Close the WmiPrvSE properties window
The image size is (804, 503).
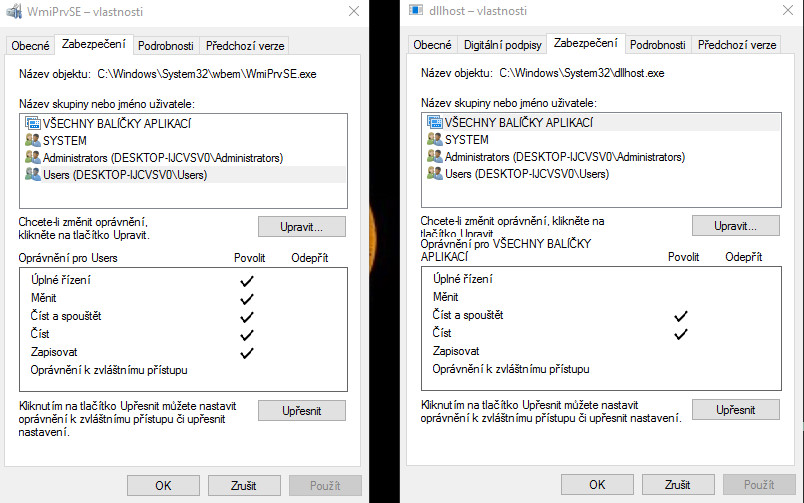[354, 11]
